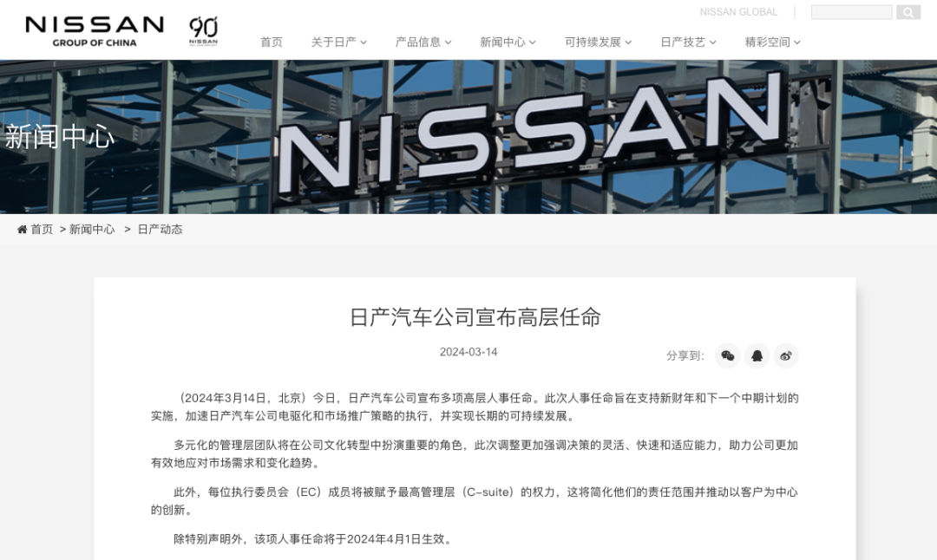The image size is (937, 560).
Task: Click the Nissan 90th anniversary logo
Action: click(203, 31)
